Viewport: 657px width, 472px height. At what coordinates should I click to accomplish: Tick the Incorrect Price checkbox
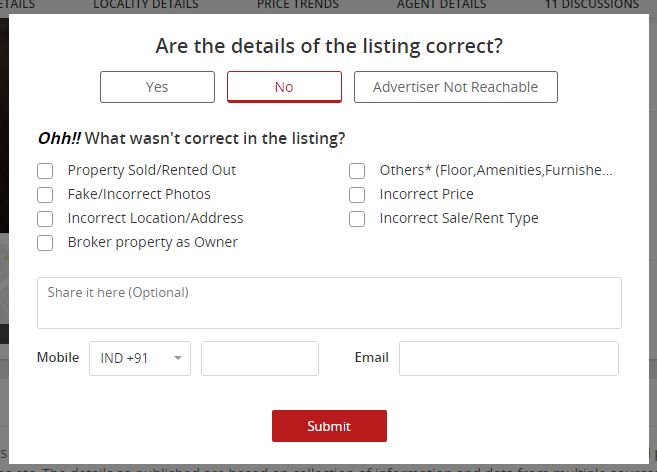pyautogui.click(x=357, y=194)
